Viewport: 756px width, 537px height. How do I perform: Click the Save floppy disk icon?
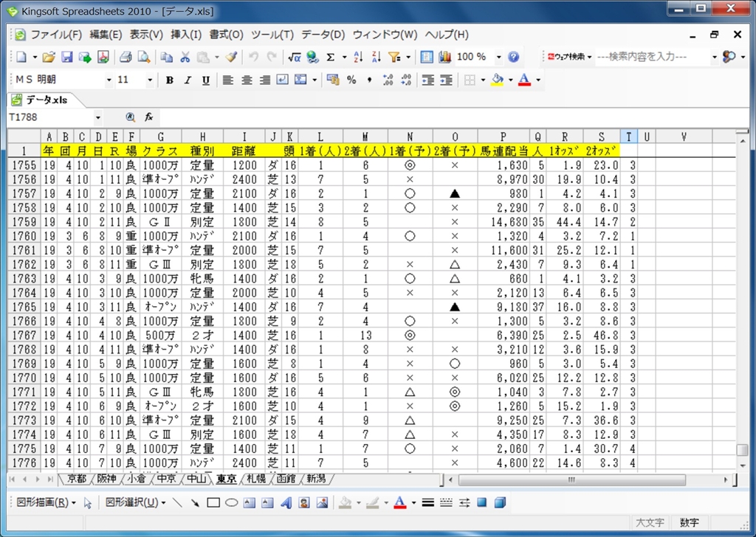click(67, 57)
